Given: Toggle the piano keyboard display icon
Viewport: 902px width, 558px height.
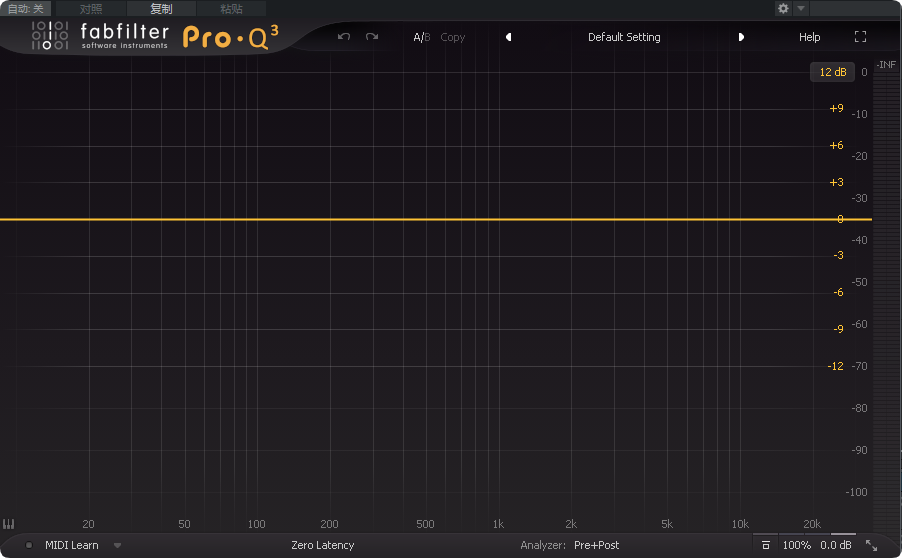Looking at the screenshot, I should (9, 524).
